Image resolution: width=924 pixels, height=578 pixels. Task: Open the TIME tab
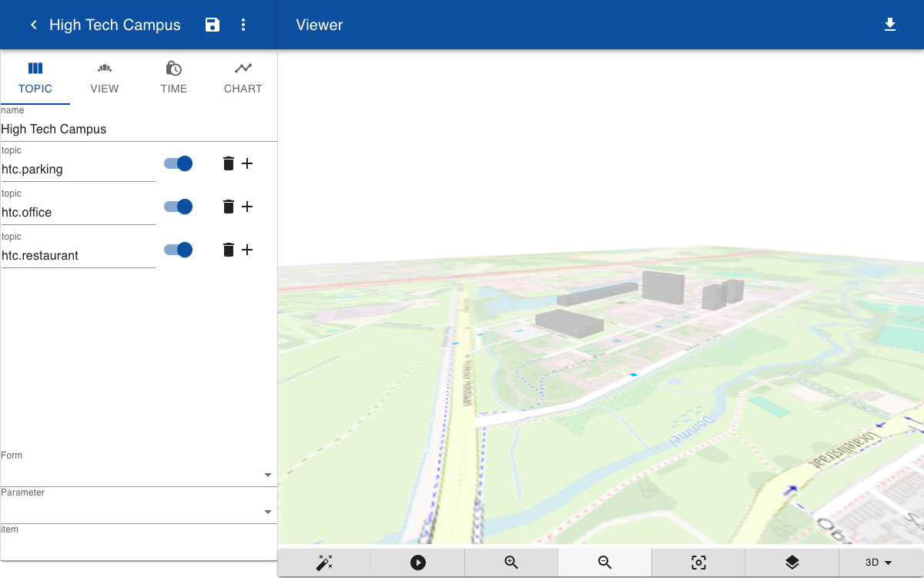click(x=174, y=78)
